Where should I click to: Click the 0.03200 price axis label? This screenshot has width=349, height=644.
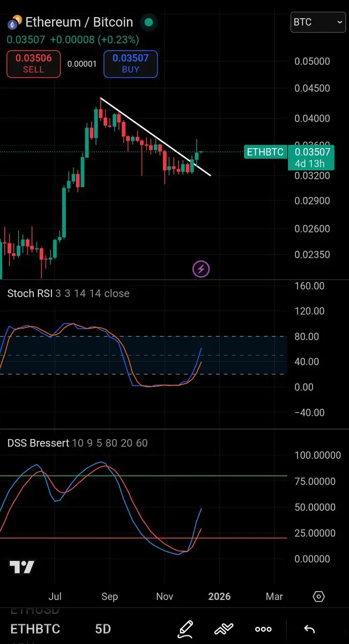pyautogui.click(x=313, y=175)
